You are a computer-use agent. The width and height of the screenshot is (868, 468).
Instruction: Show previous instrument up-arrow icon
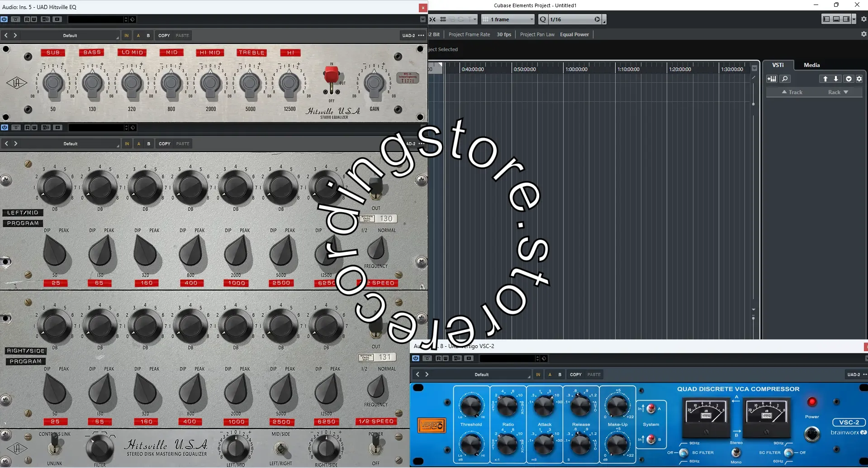pyautogui.click(x=825, y=79)
